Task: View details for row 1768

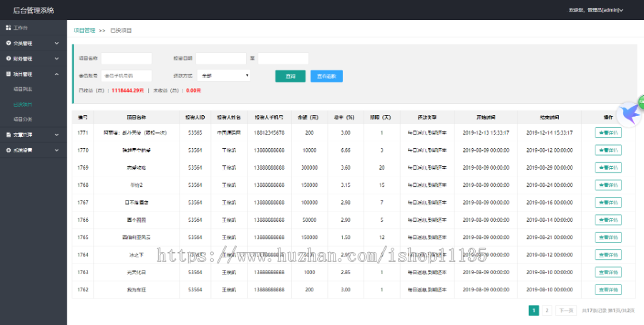Action: point(608,185)
